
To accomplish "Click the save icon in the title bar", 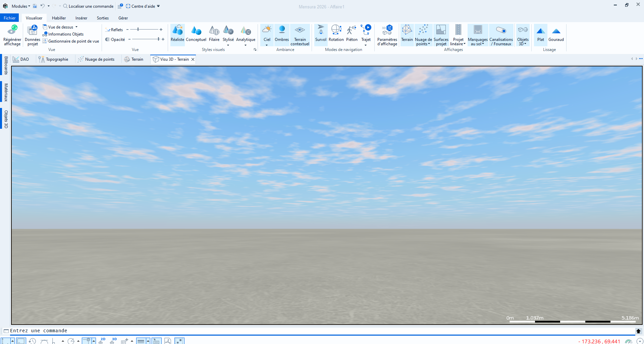I will tap(35, 6).
